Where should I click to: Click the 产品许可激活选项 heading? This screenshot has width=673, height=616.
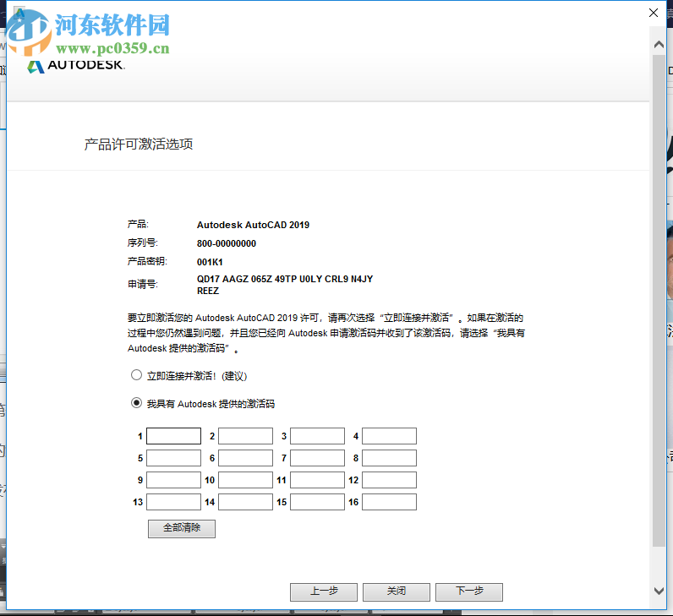point(139,144)
